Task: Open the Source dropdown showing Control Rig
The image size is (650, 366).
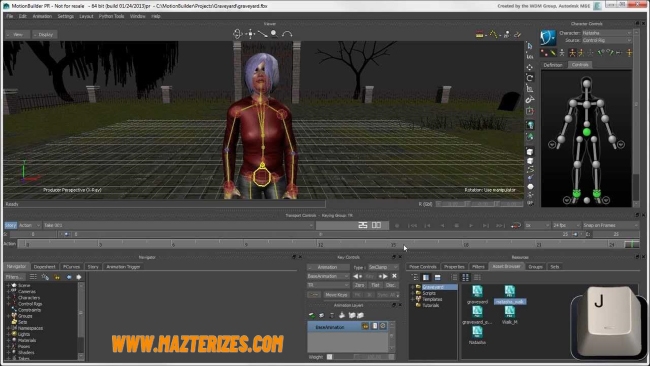Action: (606, 40)
